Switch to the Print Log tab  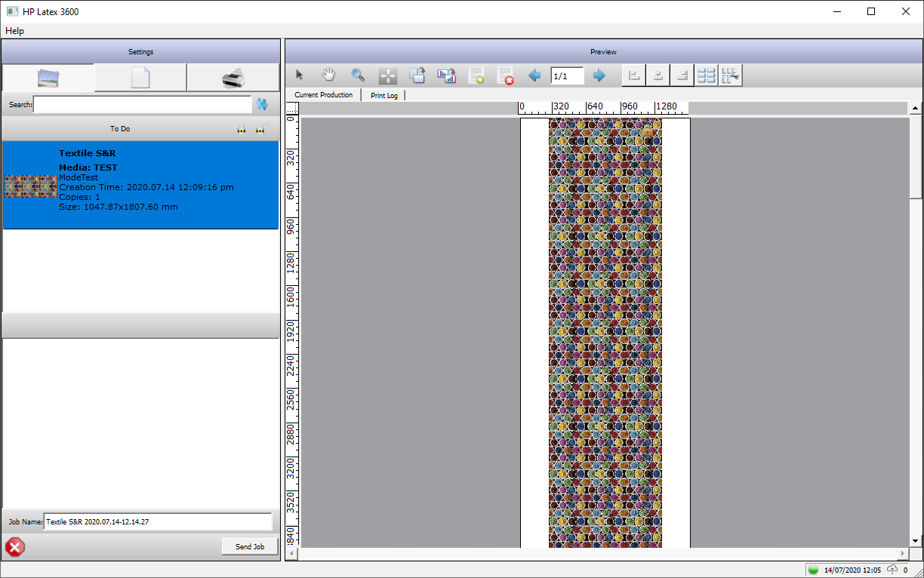[x=384, y=96]
